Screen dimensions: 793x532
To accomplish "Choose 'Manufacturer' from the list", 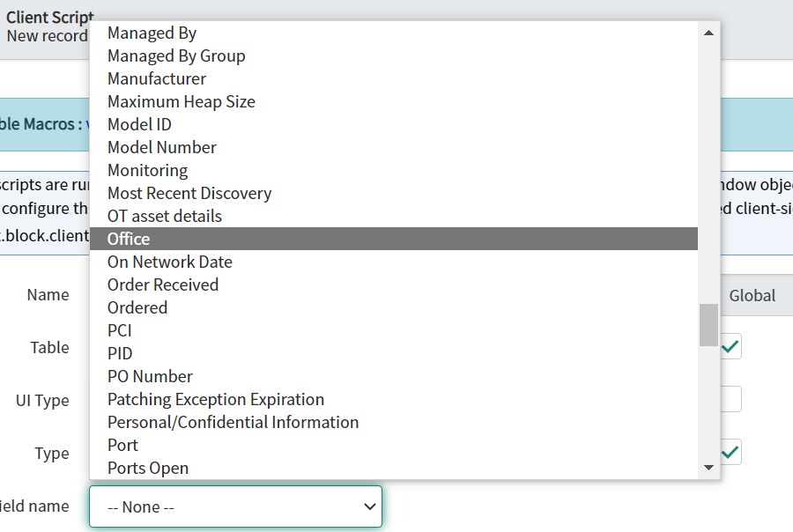I will coord(157,78).
